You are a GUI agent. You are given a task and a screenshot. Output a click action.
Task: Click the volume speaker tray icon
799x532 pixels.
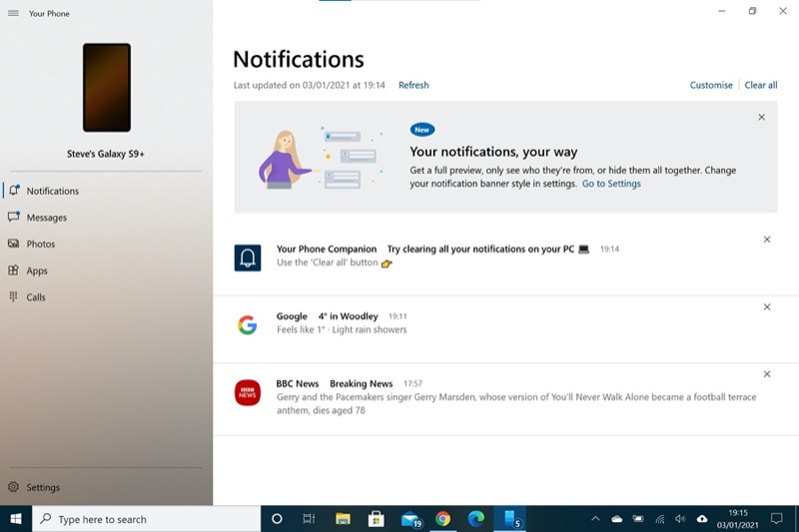pyautogui.click(x=680, y=519)
